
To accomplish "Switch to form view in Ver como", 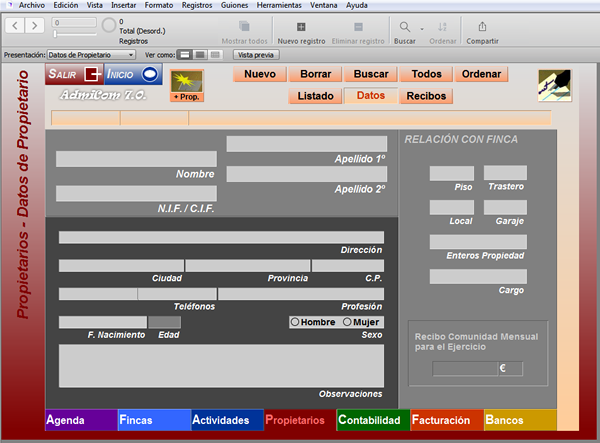I will click(x=184, y=55).
